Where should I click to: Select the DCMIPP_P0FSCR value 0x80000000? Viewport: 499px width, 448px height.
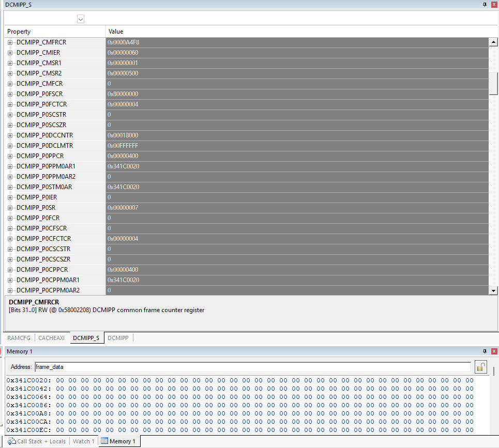(x=297, y=94)
